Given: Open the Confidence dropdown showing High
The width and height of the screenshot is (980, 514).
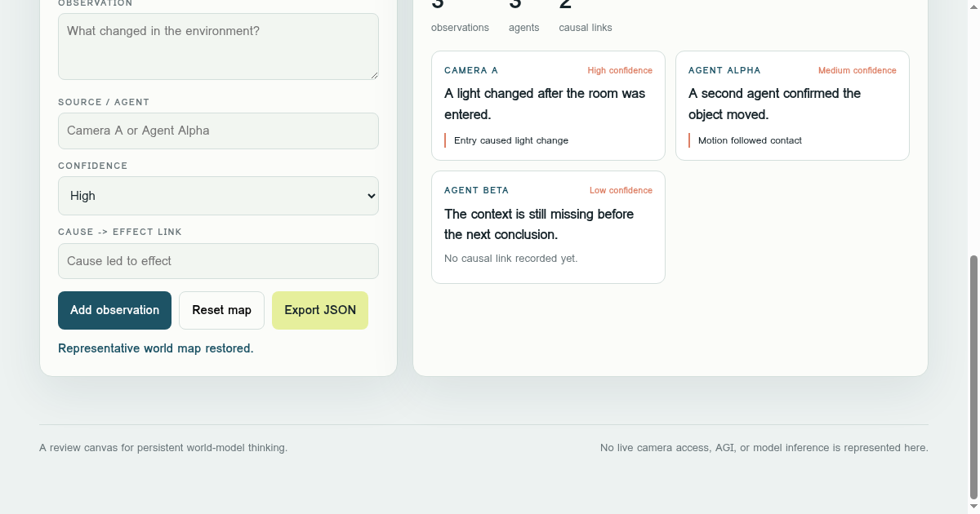Looking at the screenshot, I should pyautogui.click(x=218, y=196).
